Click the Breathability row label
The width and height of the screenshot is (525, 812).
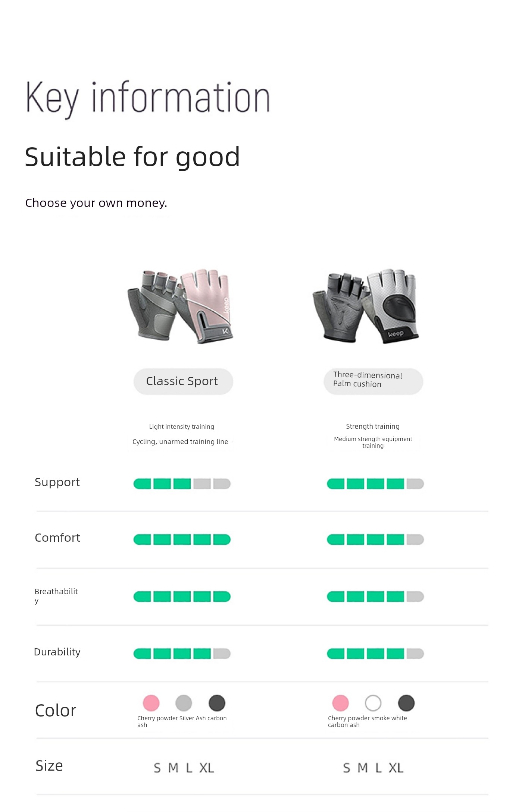coord(56,596)
